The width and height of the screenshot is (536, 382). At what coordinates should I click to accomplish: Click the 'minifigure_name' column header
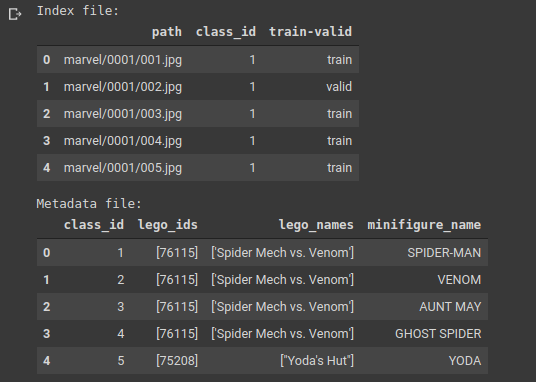pyautogui.click(x=424, y=225)
